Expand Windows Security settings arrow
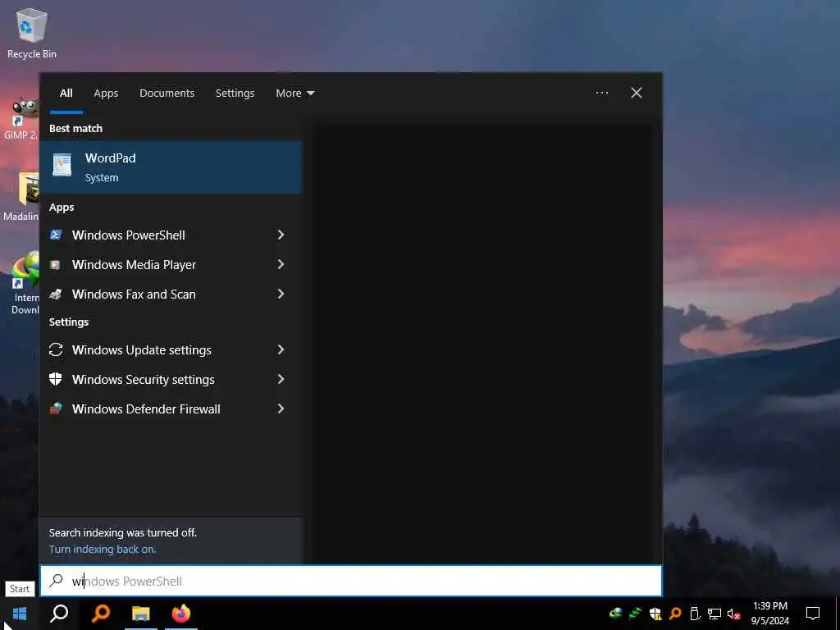This screenshot has height=630, width=840. click(x=281, y=379)
